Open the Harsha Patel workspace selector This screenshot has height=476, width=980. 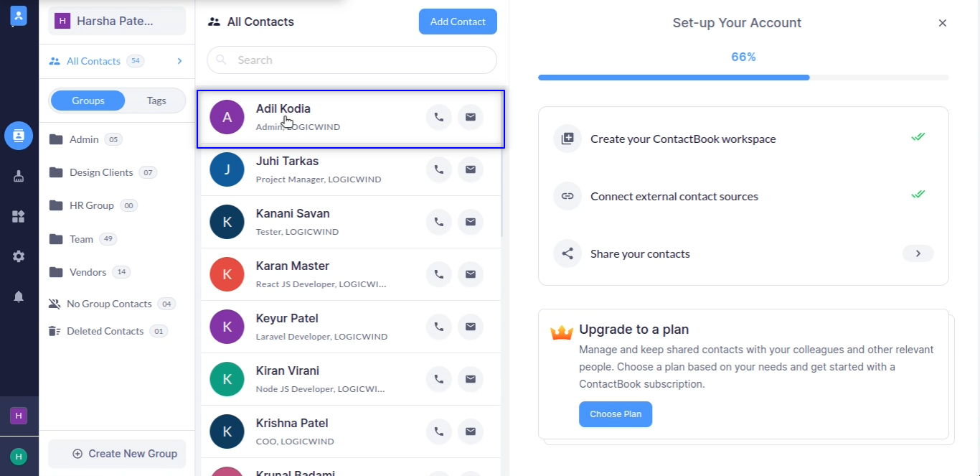pyautogui.click(x=117, y=21)
